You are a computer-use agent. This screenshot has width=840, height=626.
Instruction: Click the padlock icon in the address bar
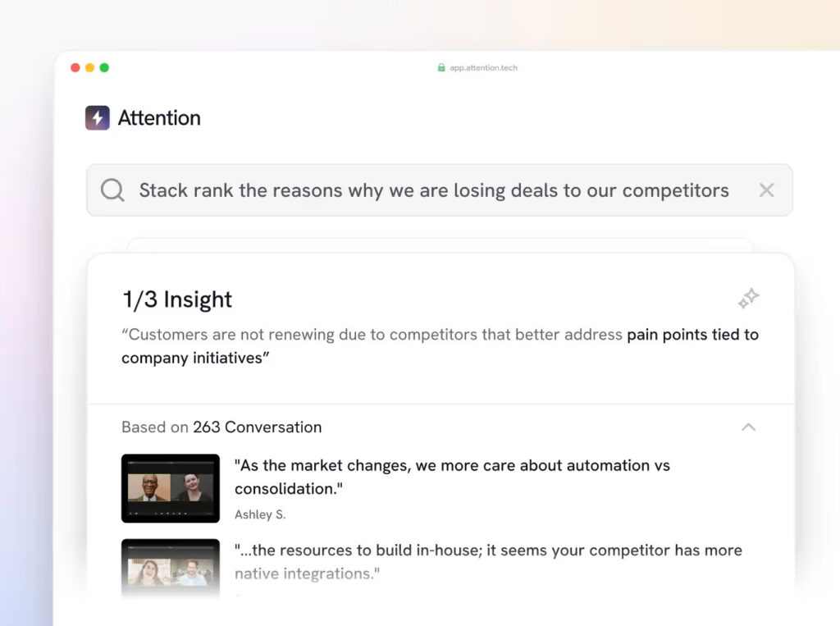(441, 68)
